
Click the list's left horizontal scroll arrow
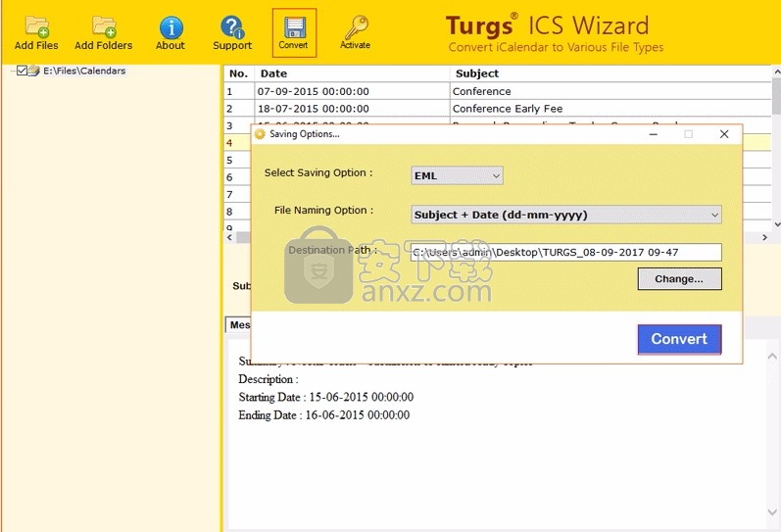(x=229, y=238)
